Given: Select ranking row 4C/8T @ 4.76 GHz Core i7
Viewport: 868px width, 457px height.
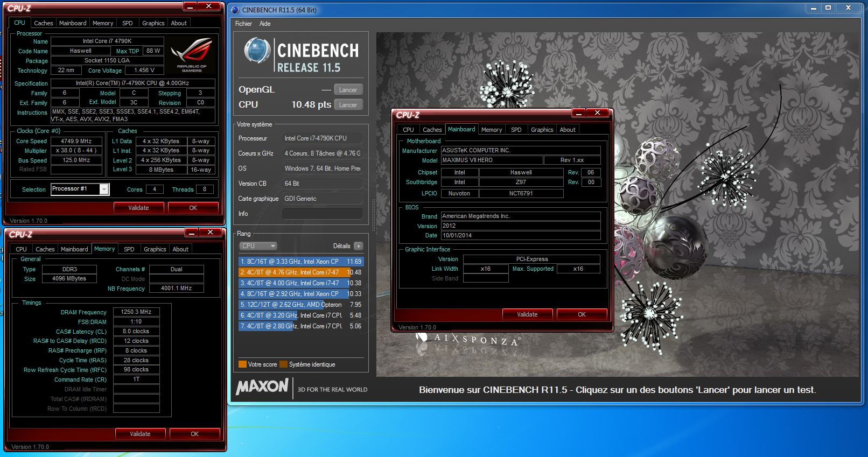Looking at the screenshot, I should coord(301,272).
